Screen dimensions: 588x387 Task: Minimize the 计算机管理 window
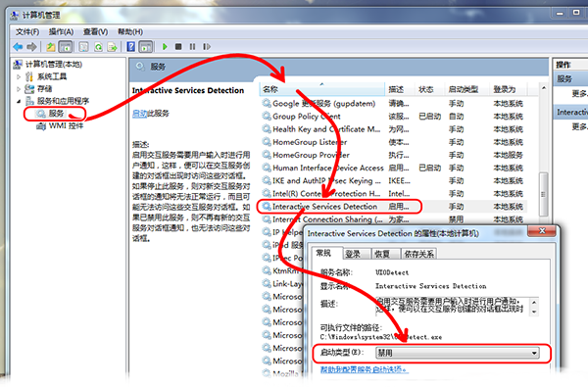(561, 13)
